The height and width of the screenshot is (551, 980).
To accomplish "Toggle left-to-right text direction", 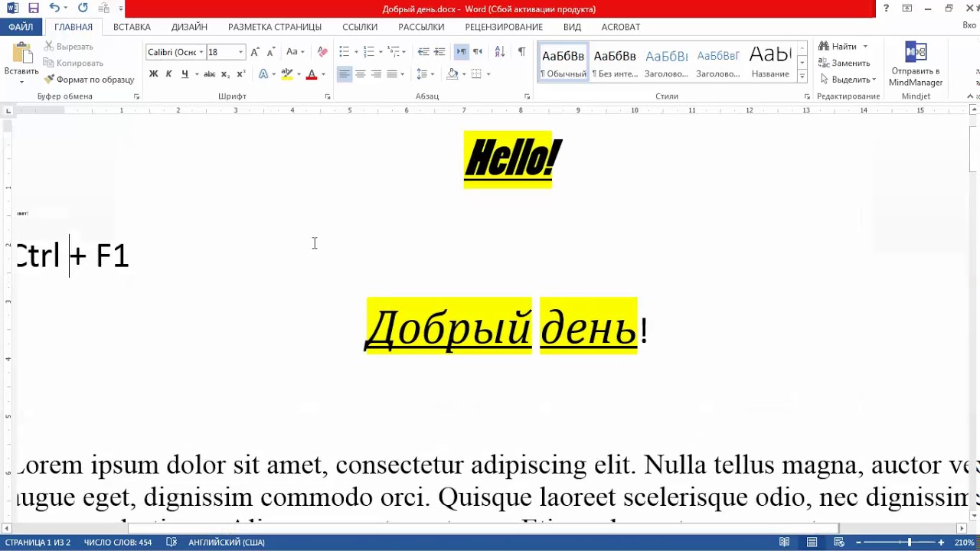I will 461,52.
